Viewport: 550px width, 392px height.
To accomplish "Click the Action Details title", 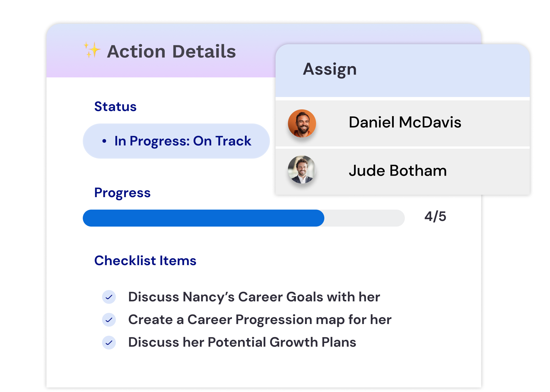I will point(171,52).
